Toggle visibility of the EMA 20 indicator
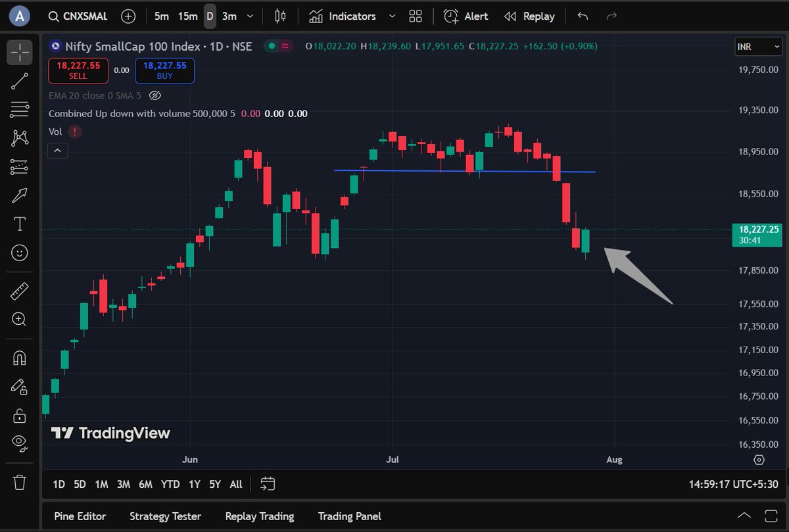The height and width of the screenshot is (532, 789). tap(155, 95)
